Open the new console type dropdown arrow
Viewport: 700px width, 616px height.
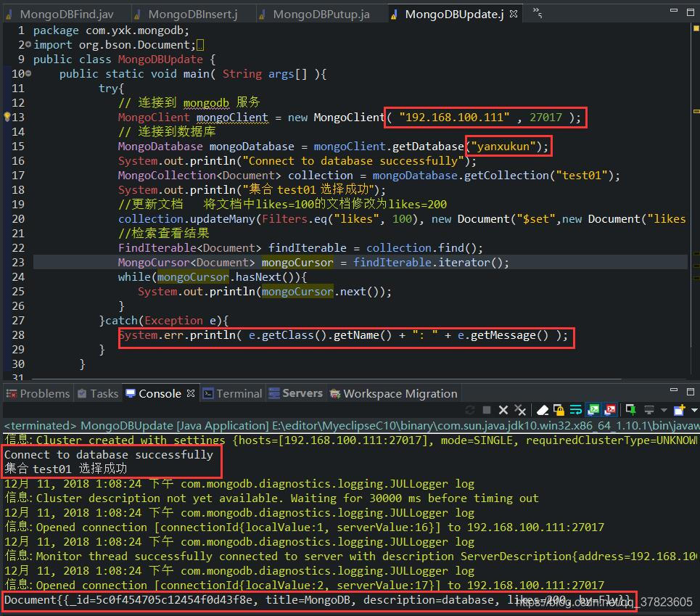click(x=694, y=410)
